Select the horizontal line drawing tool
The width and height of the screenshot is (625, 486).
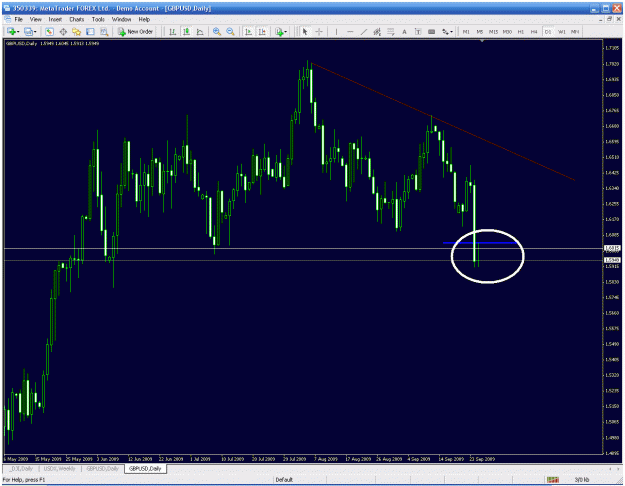pyautogui.click(x=350, y=31)
